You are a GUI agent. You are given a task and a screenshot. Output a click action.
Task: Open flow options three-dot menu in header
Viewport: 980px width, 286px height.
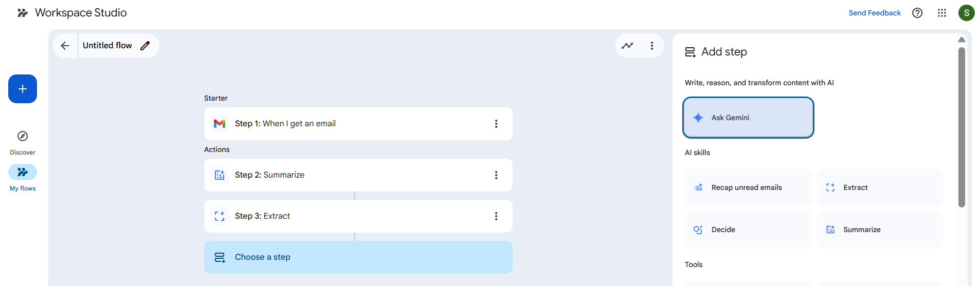651,46
